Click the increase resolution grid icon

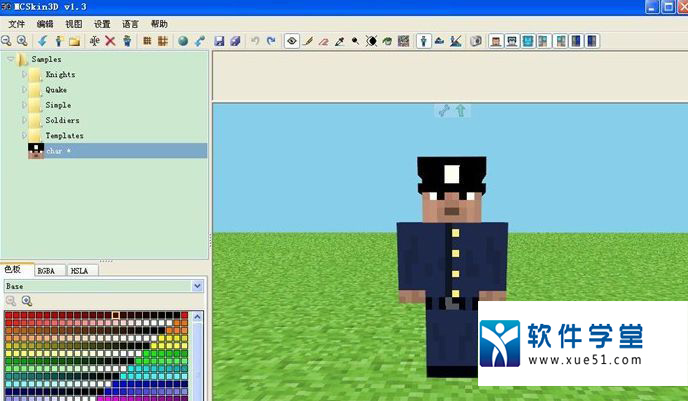tap(163, 41)
